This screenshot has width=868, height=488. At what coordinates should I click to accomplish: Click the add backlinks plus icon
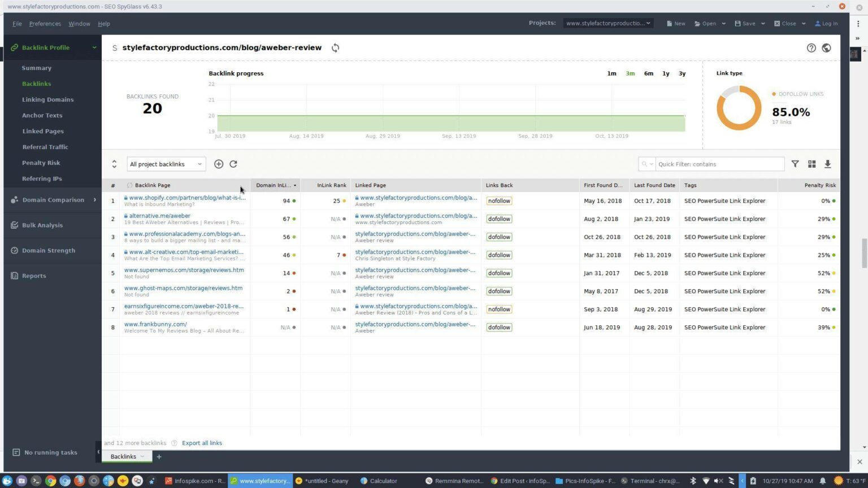(x=219, y=164)
